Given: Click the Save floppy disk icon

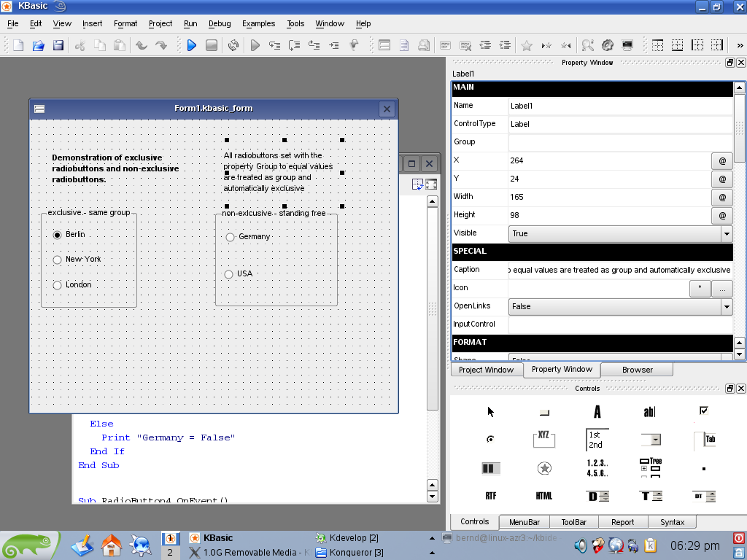Looking at the screenshot, I should point(58,45).
